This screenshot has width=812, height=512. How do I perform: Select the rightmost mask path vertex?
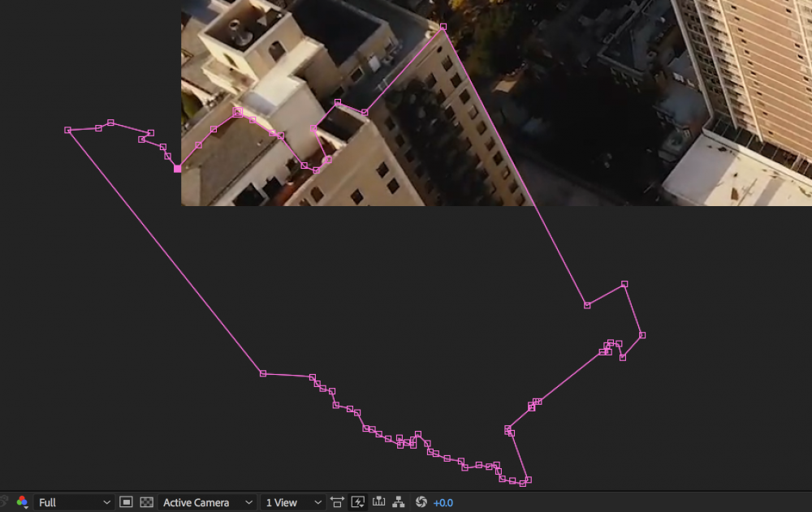coord(642,335)
